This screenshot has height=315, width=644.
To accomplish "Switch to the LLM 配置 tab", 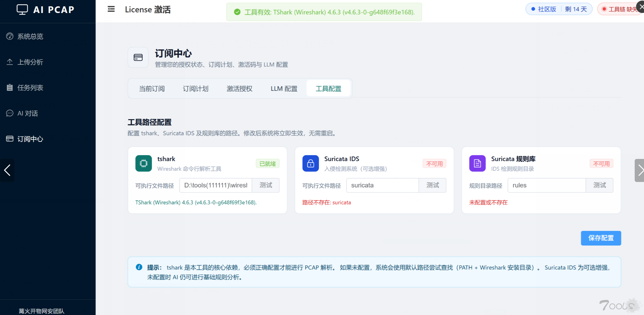I will [284, 88].
